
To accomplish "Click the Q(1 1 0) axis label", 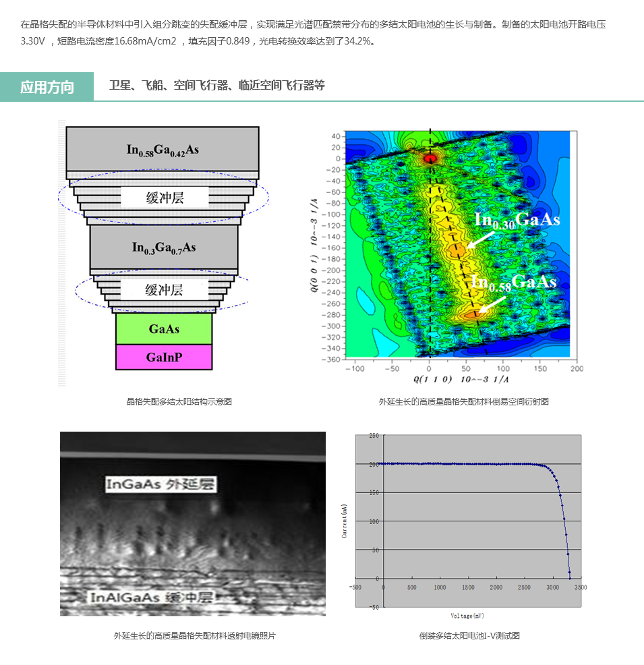I will pyautogui.click(x=461, y=379).
